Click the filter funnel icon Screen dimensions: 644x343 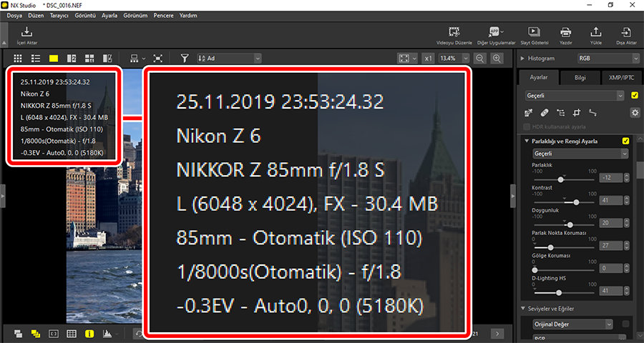185,59
